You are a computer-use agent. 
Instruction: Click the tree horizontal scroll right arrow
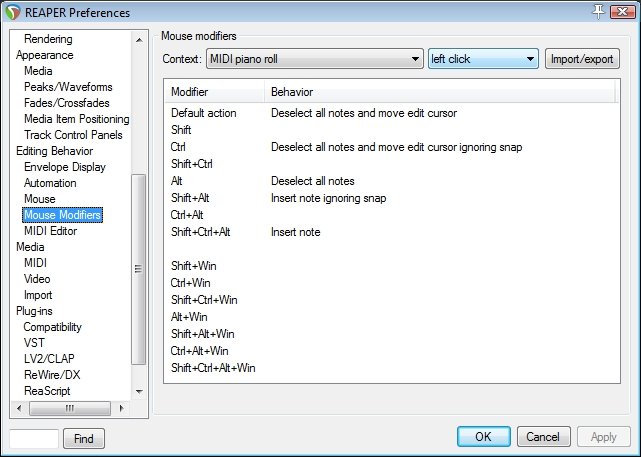(121, 408)
